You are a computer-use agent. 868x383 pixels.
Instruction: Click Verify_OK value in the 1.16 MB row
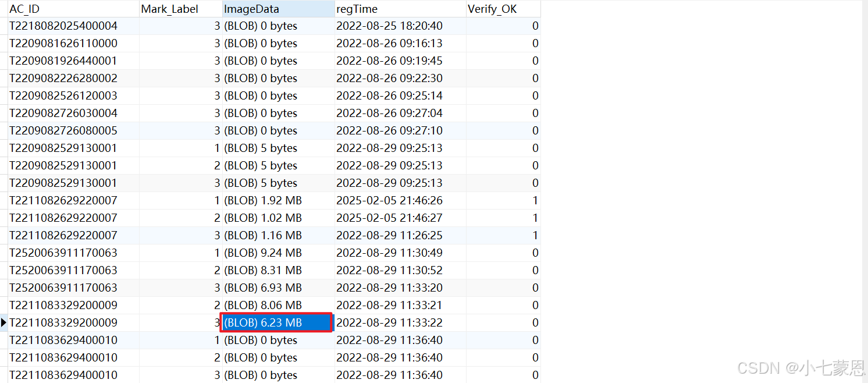coord(503,236)
